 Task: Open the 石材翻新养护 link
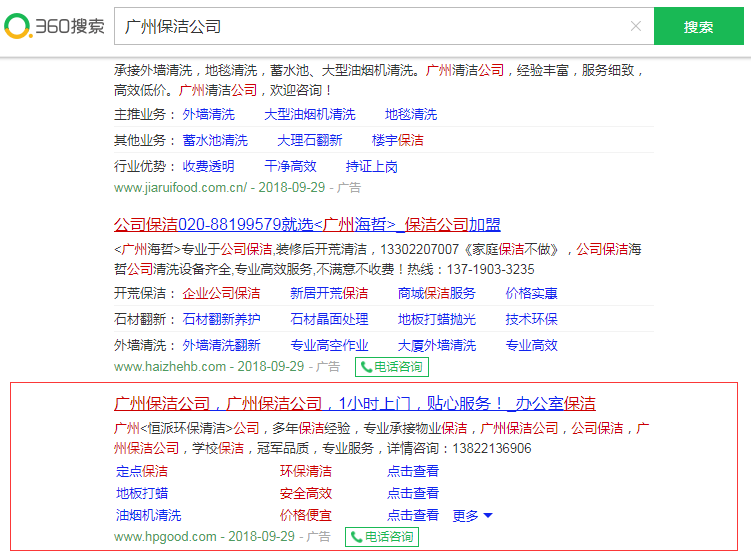click(x=221, y=319)
